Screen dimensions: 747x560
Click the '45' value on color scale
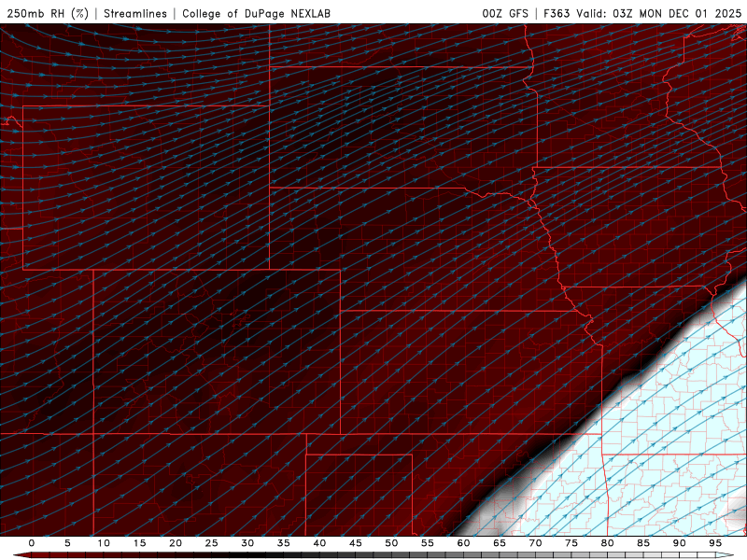coord(356,543)
